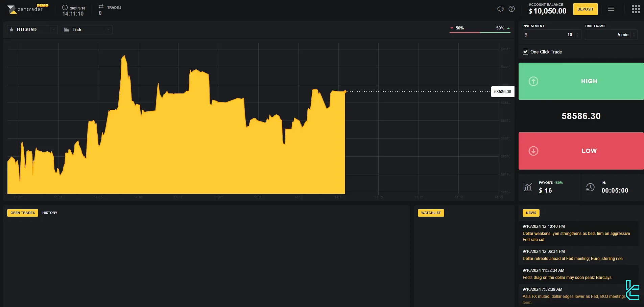The height and width of the screenshot is (307, 644).
Task: Click the red down sentiment arrow
Action: [452, 28]
